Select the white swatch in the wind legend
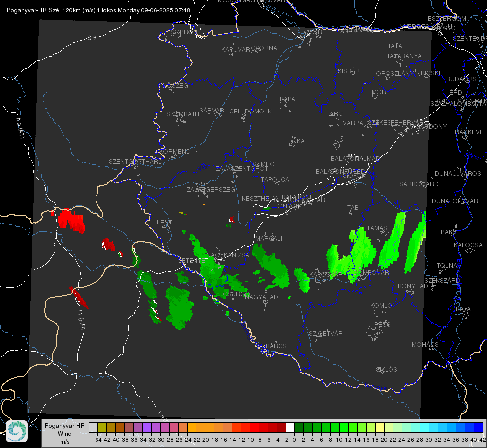The height and width of the screenshot is (448, 487). 290,428
